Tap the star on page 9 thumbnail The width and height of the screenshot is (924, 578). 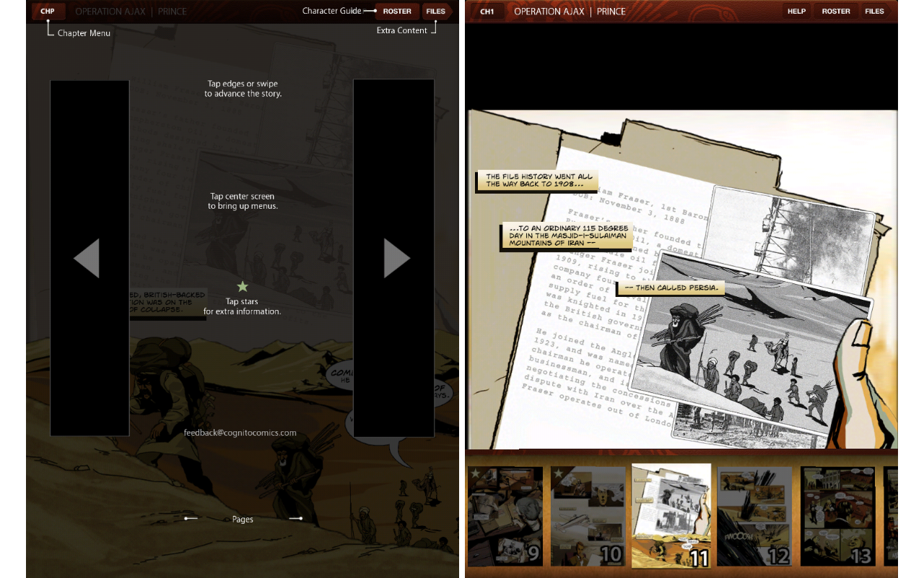(476, 474)
